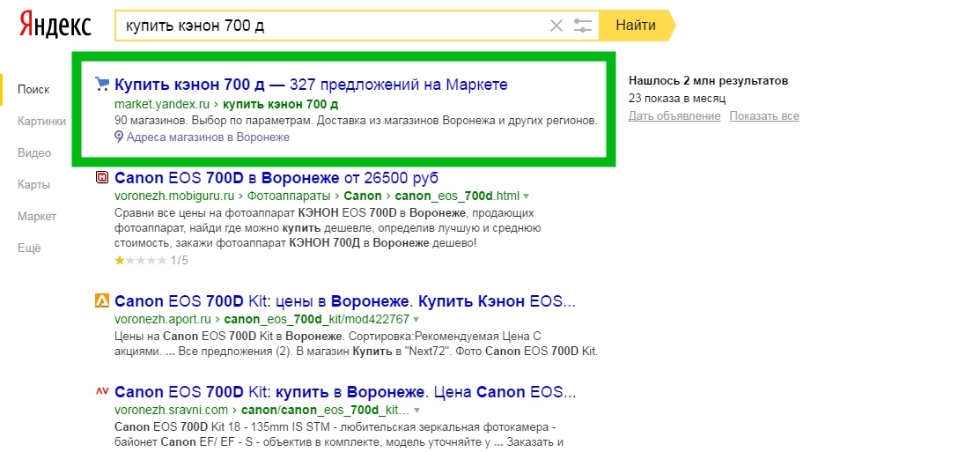This screenshot has width=980, height=452.
Task: Click the canon_eos_700d_kit/mod422767 URL segment
Action: point(317,320)
